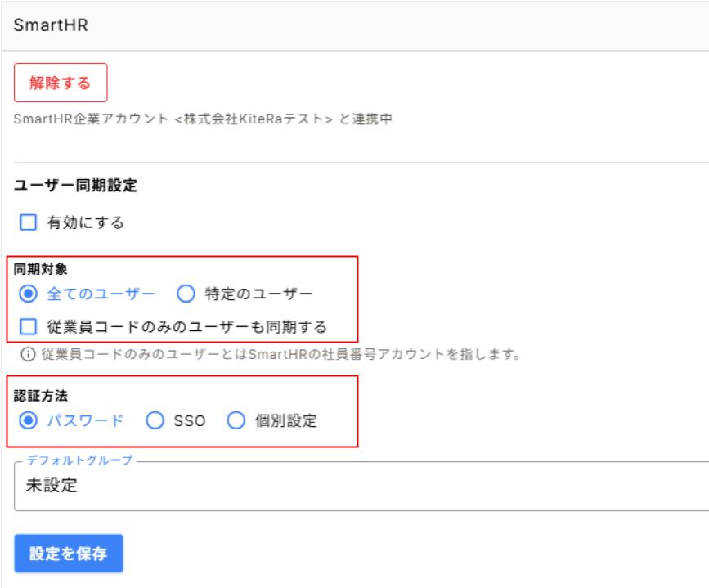Choose 個別設定 authentication method
Viewport: 709px width, 588px height.
point(236,420)
